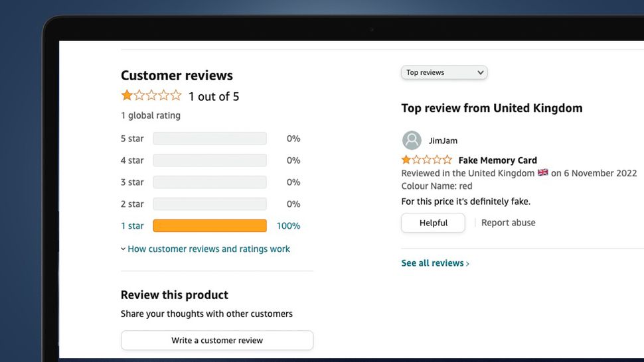Expand How customer reviews and ratings work
The width and height of the screenshot is (644, 362).
point(206,249)
